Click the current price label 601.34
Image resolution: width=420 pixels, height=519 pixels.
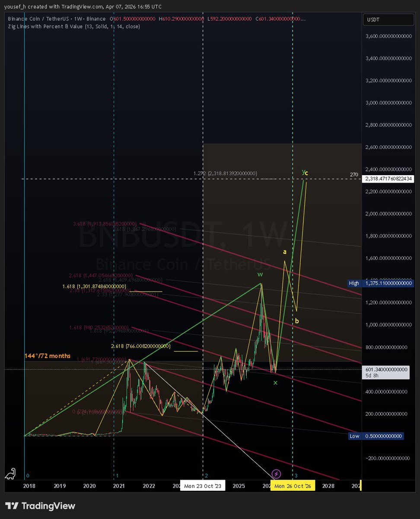click(385, 372)
